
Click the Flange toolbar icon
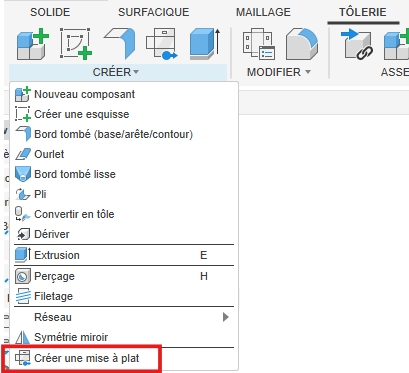click(x=120, y=44)
